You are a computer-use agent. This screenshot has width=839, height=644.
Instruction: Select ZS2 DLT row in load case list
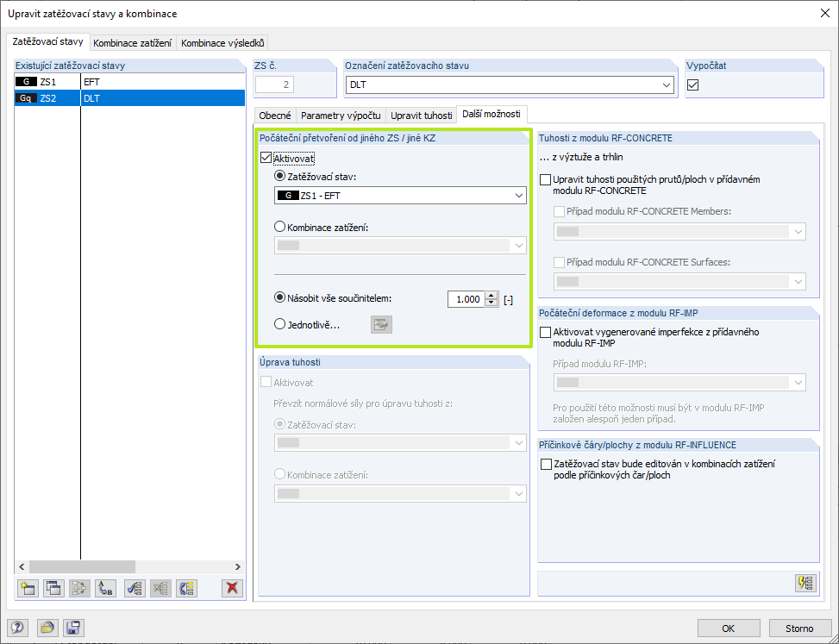pyautogui.click(x=129, y=98)
